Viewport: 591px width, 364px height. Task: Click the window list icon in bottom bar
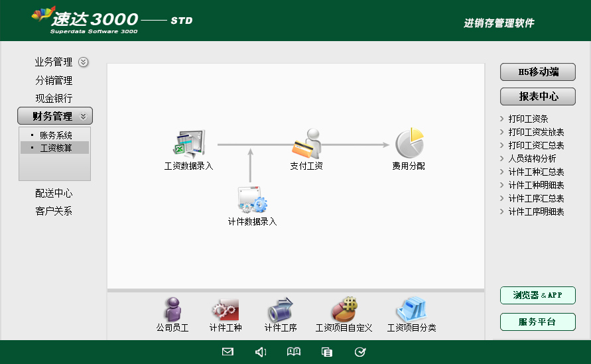coord(327,352)
